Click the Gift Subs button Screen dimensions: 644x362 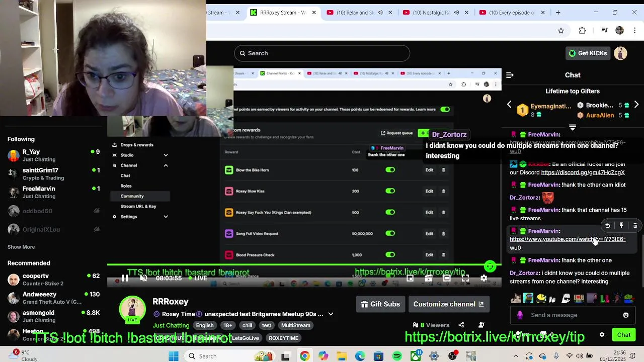[381, 304]
